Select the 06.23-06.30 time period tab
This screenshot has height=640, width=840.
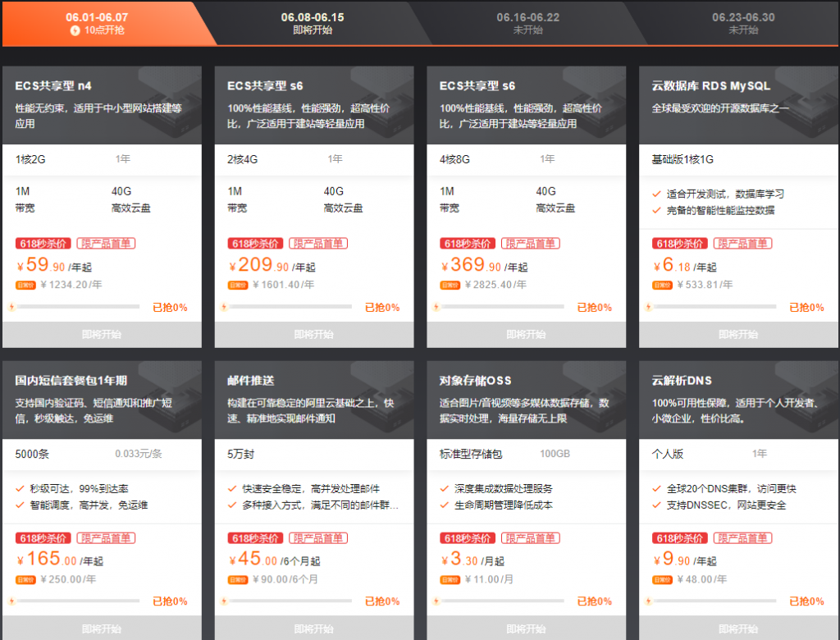[x=743, y=23]
